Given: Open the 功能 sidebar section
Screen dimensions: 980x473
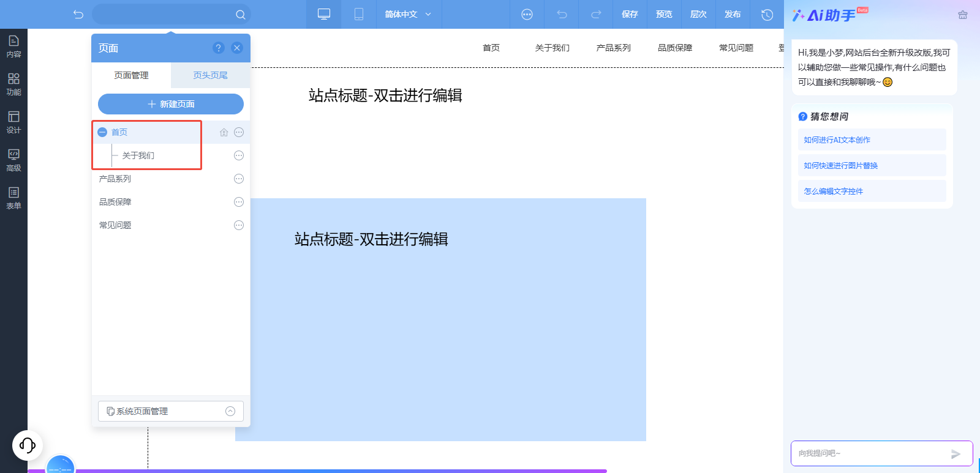Looking at the screenshot, I should click(x=13, y=84).
